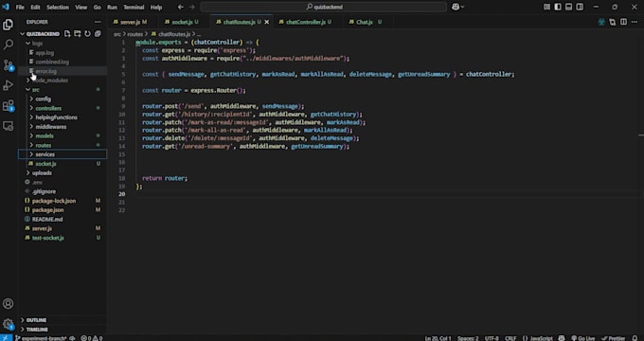Switch to the server.js tab
644x341 pixels.
click(x=130, y=22)
